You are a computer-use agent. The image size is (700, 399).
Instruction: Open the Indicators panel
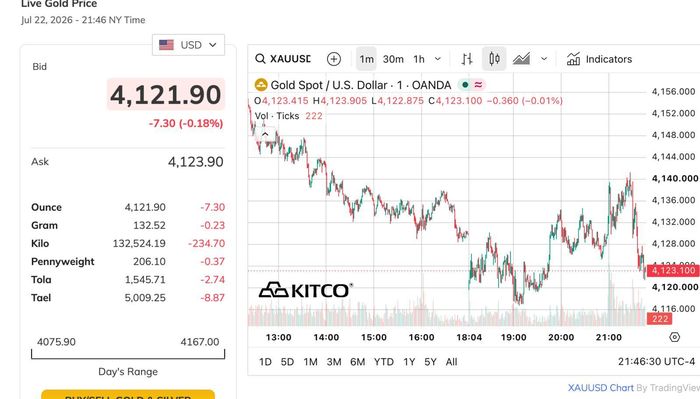coord(600,59)
